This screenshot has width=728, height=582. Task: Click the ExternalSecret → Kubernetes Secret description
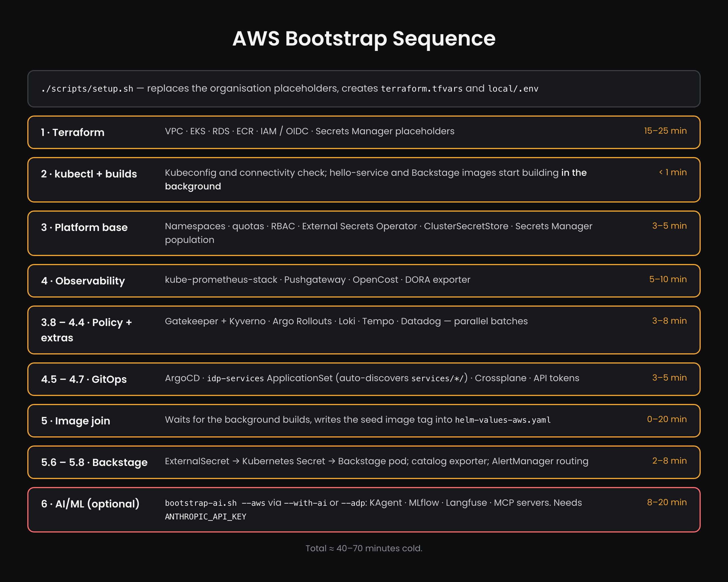[377, 461]
